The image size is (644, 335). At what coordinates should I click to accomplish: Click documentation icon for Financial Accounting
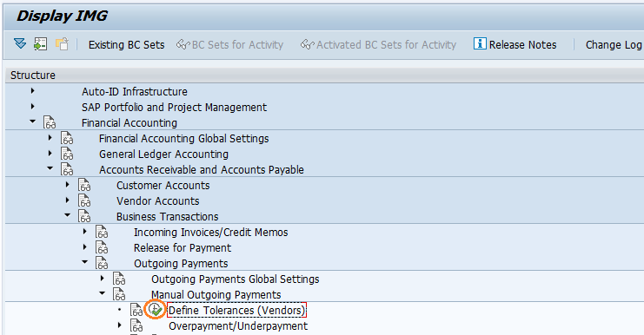(x=50, y=122)
